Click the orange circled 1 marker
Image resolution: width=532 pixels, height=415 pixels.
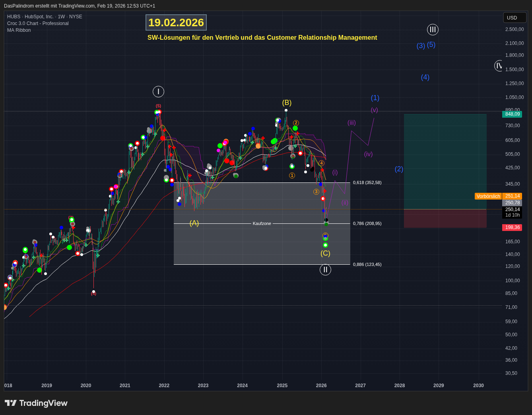[292, 176]
